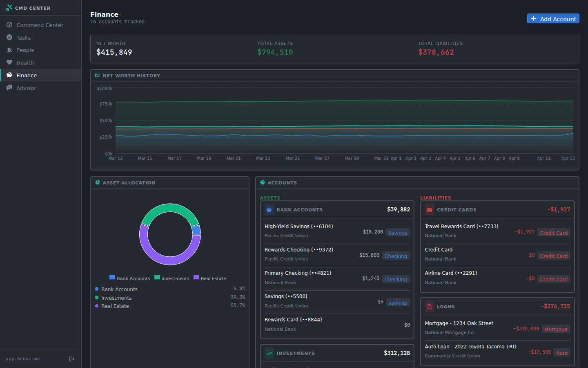Click the Asset Allocation pie icon
This screenshot has height=368, width=588.
[98, 182]
